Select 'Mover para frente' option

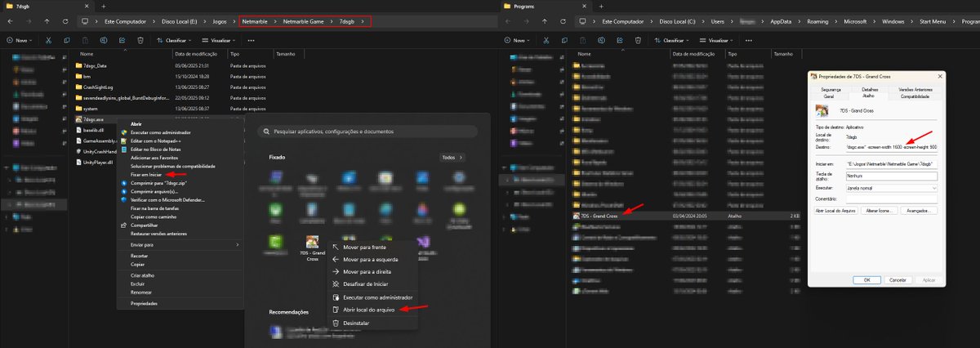(x=372, y=246)
